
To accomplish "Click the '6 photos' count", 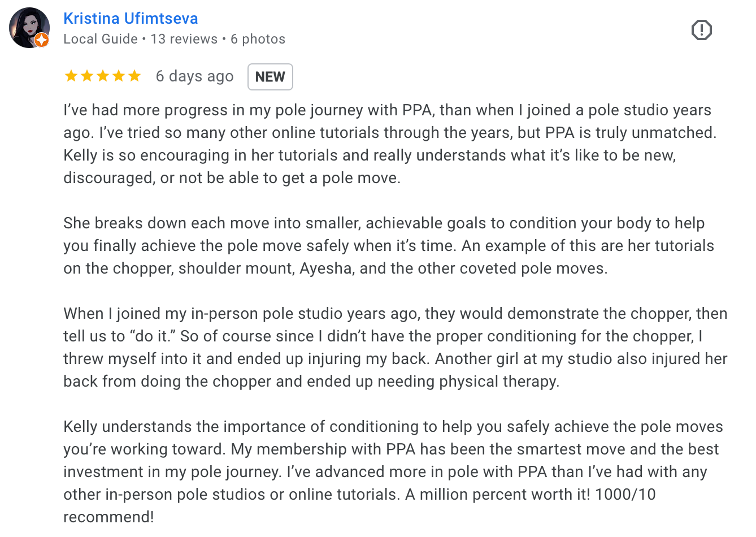I will 258,39.
